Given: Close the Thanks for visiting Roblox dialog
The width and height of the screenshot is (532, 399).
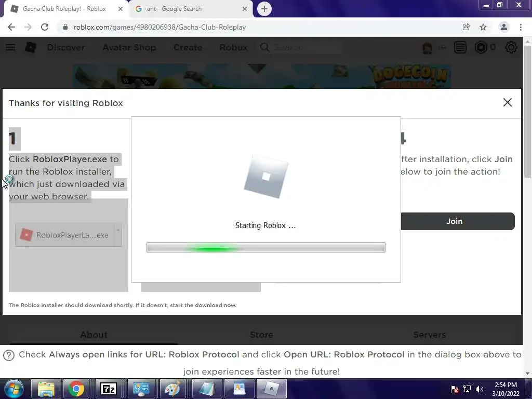Looking at the screenshot, I should [507, 102].
